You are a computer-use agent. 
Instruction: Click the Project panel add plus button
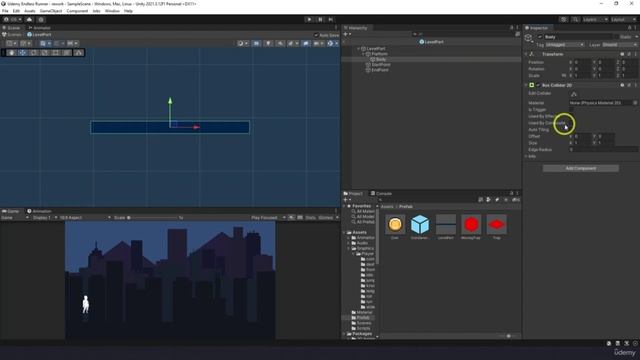346,200
